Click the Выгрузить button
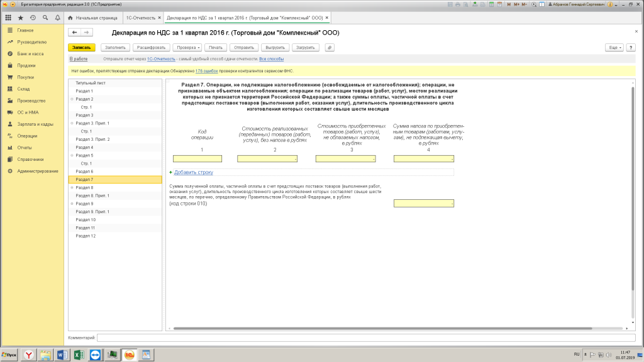The width and height of the screenshot is (644, 362). pyautogui.click(x=275, y=48)
